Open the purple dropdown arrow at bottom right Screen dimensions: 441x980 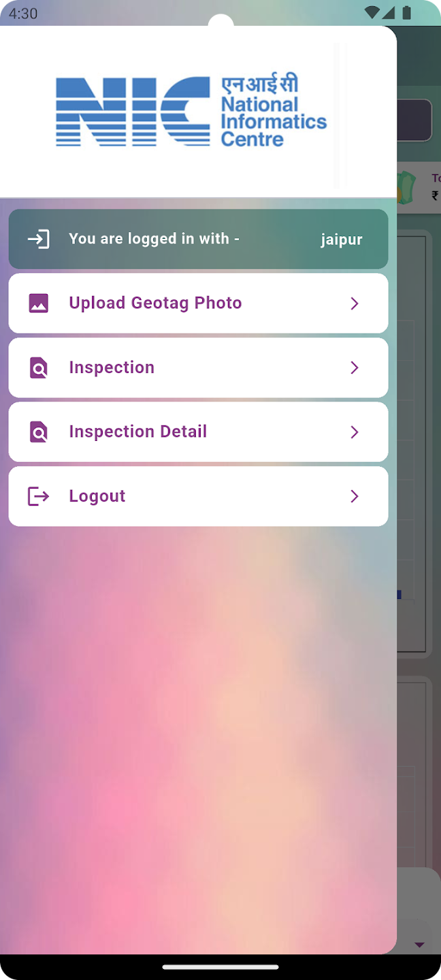pos(419,945)
